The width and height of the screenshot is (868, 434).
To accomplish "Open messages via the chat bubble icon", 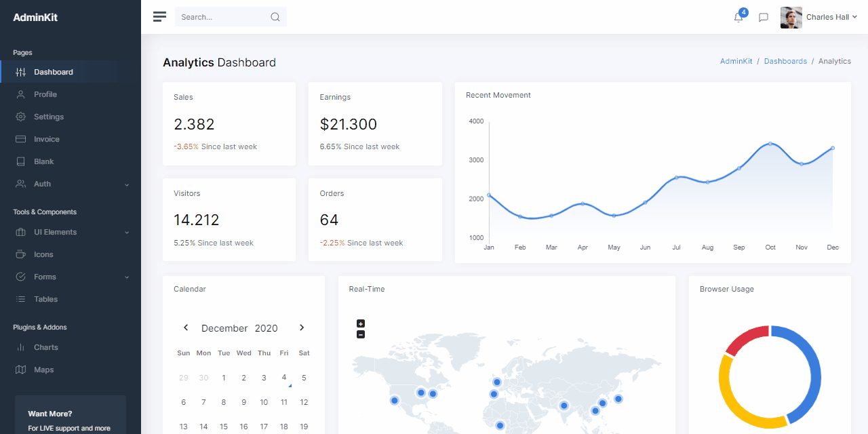I will tap(764, 18).
